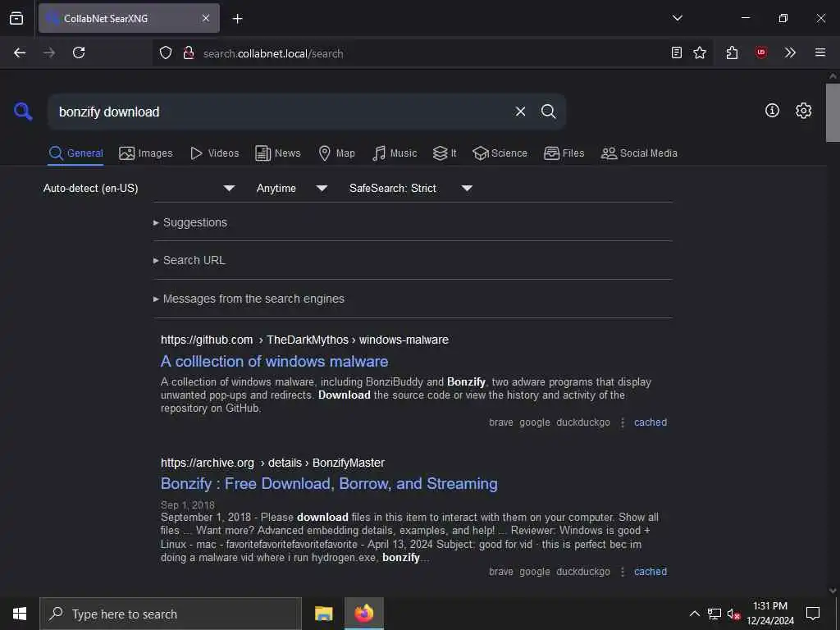Screen dimensions: 840x630
Task: Open a new browser tab
Action: pos(237,19)
